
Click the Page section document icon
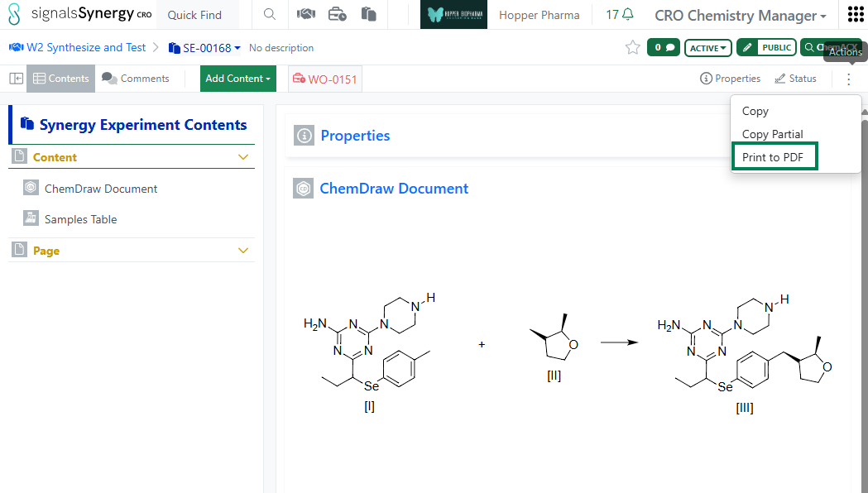[19, 250]
